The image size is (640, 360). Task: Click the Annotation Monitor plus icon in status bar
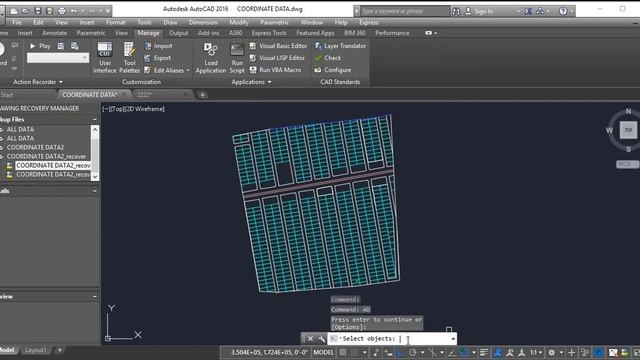coord(571,352)
